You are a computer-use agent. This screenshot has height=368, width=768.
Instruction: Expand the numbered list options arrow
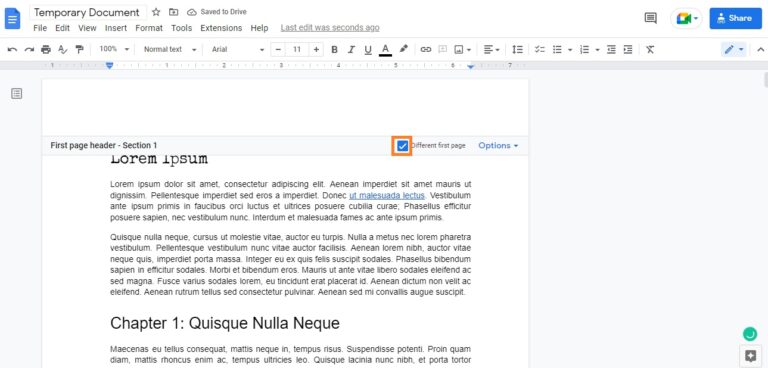pos(597,49)
